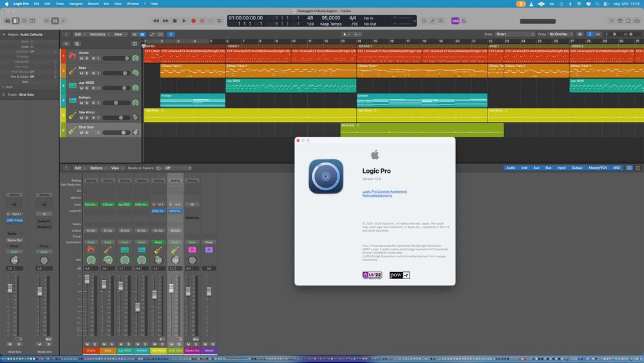The width and height of the screenshot is (644, 363).
Task: Open the Mix menu in menu bar
Action: [106, 4]
